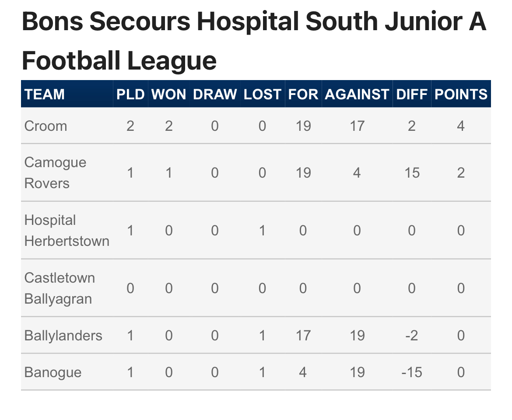Click the PLD column header
Viewport: 512px width, 420px height.
click(x=130, y=94)
